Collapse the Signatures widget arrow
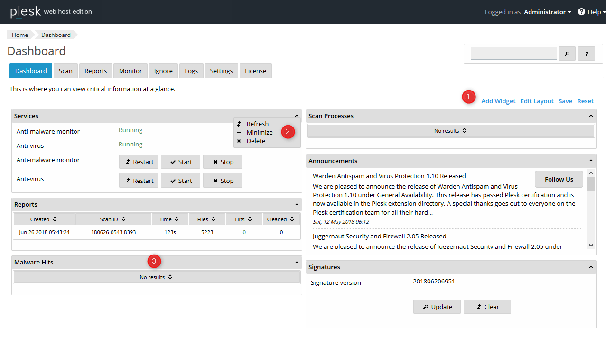 click(591, 267)
